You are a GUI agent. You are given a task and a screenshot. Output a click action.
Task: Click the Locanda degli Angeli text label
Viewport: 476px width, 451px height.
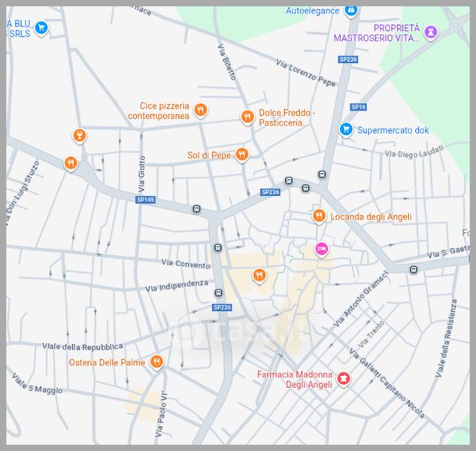[x=368, y=216]
